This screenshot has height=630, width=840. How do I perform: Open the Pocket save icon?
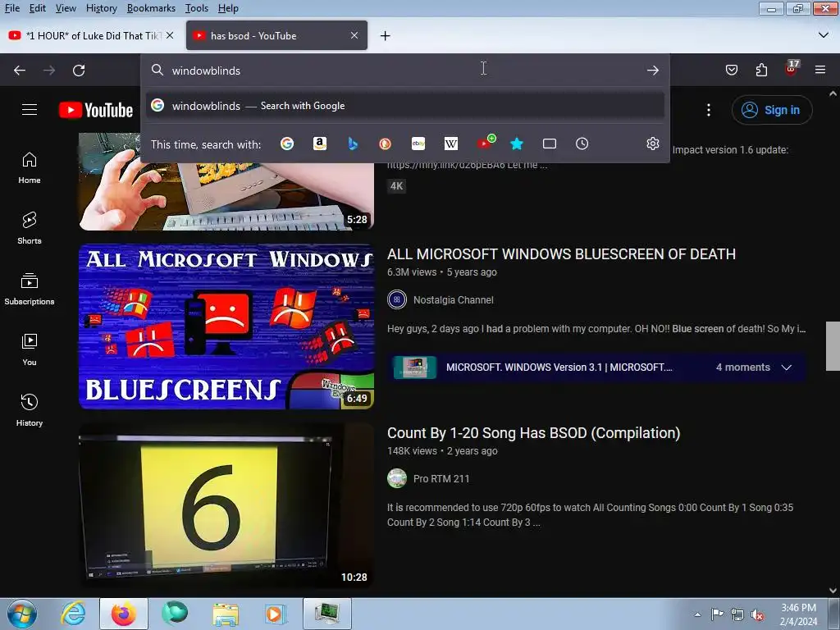click(731, 71)
